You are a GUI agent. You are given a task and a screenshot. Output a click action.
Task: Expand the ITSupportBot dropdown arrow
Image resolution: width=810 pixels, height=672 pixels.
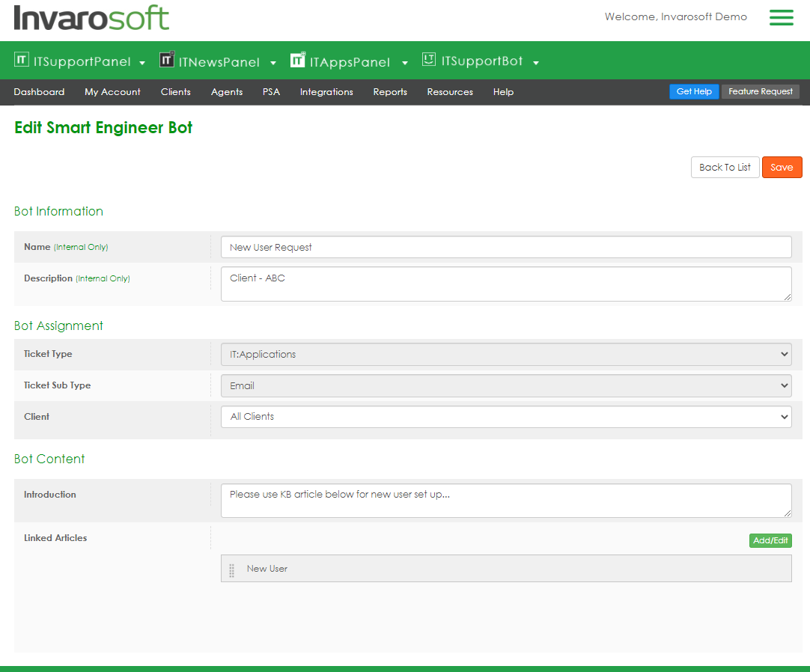point(536,63)
